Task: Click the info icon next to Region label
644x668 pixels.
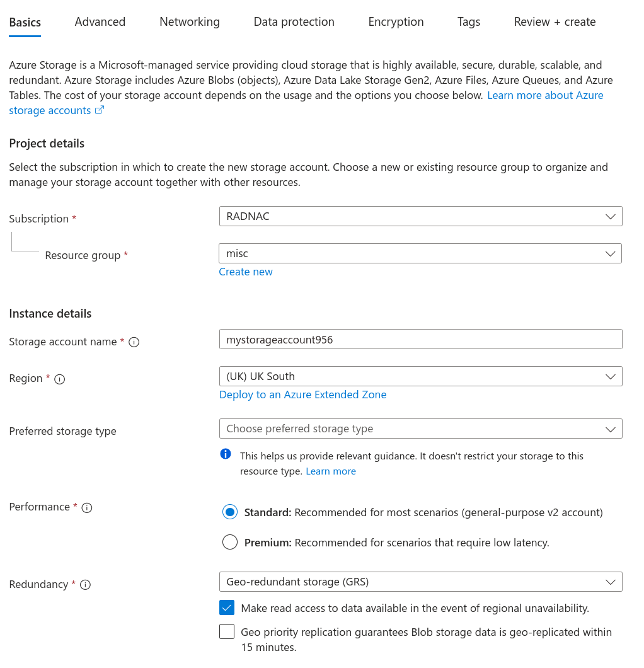Action: tap(59, 379)
